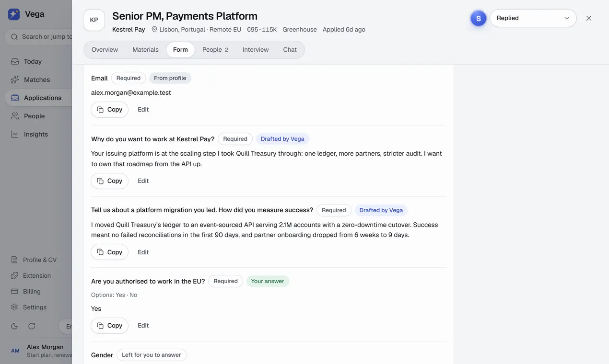Open Extension via its puzzle icon
Screen dimensions: 609x364
[14, 275]
